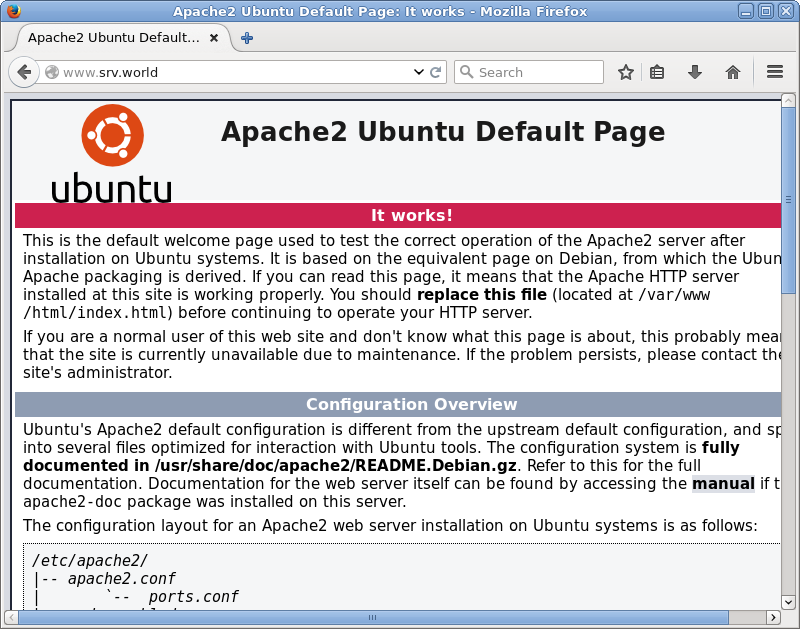This screenshot has height=629, width=800.
Task: Click the 'It works!' banner heading
Action: coord(411,215)
